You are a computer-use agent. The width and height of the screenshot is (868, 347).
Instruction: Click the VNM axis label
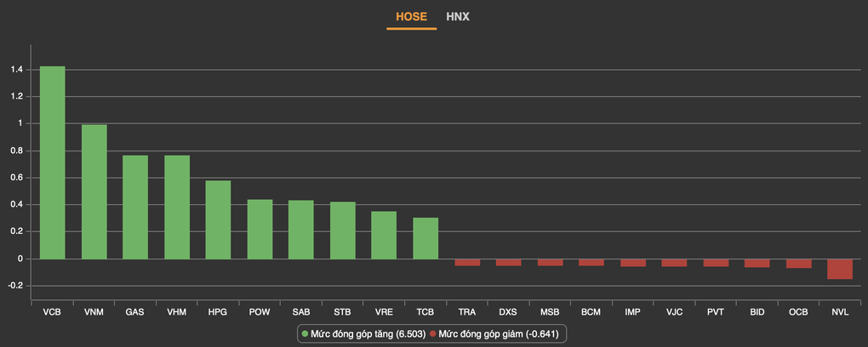[x=94, y=312]
